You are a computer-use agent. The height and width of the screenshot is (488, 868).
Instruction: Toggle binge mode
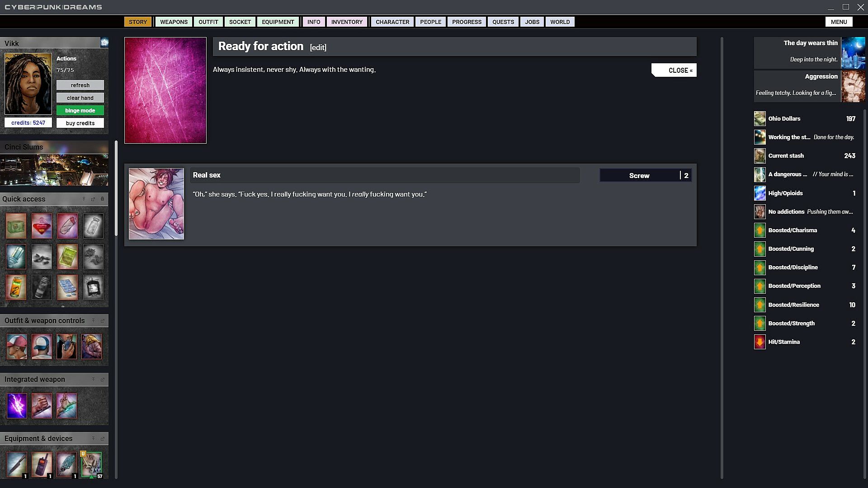[x=80, y=110]
